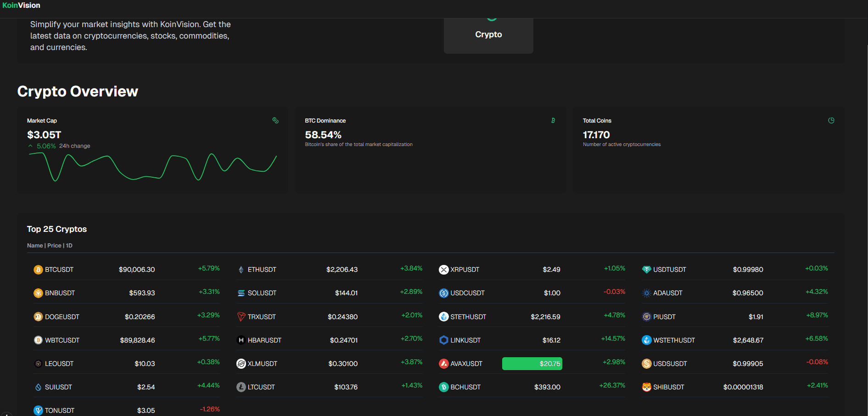868x416 pixels.
Task: Click the pie chart icon on Total Coins
Action: coord(831,120)
